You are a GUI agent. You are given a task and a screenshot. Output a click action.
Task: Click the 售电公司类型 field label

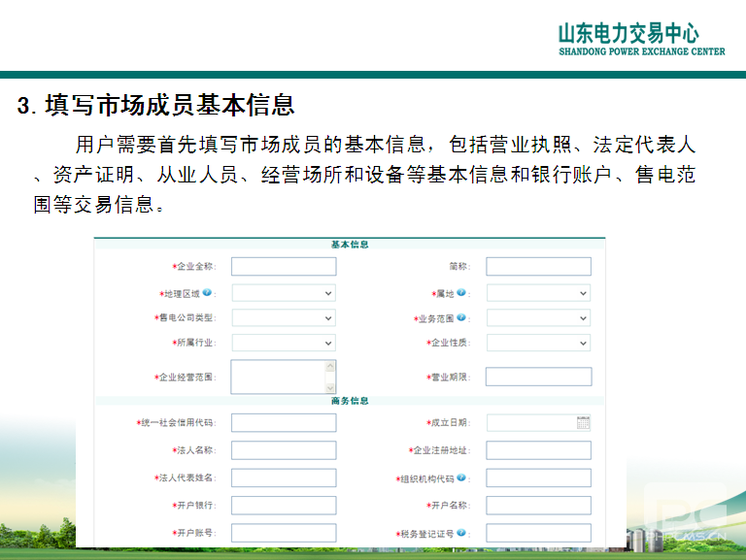click(186, 317)
